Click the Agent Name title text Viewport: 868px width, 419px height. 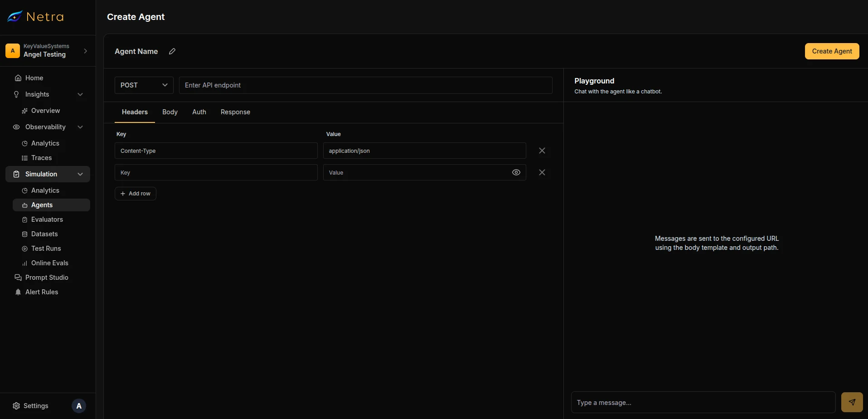[x=136, y=51]
